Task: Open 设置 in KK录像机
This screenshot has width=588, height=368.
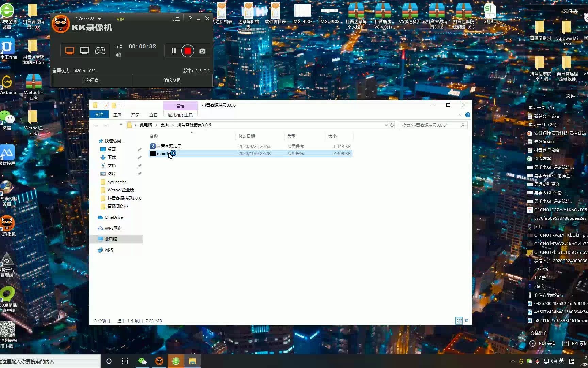Action: [x=176, y=19]
